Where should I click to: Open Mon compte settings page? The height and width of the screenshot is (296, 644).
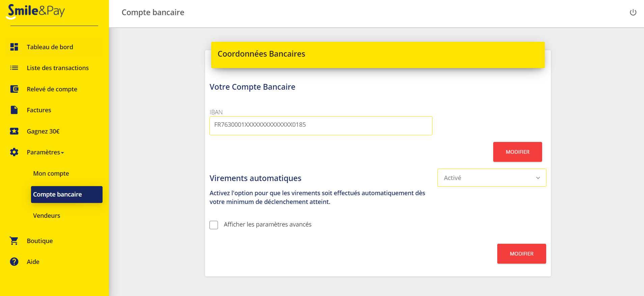[x=51, y=173]
